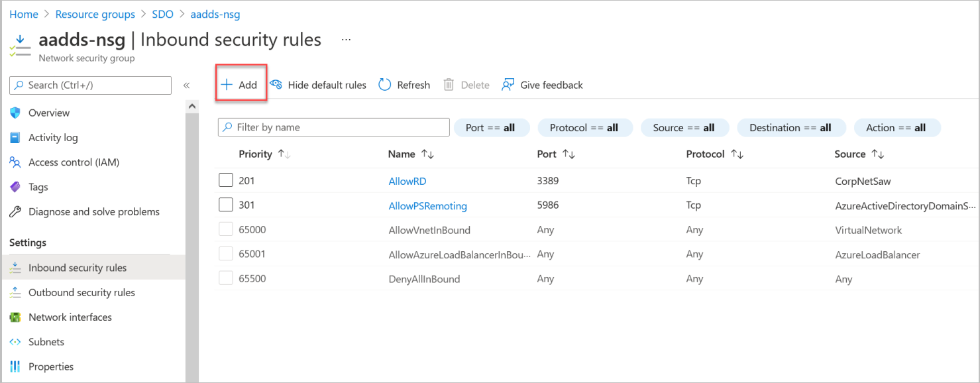Click the Properties bars icon
The width and height of the screenshot is (980, 383).
click(15, 366)
